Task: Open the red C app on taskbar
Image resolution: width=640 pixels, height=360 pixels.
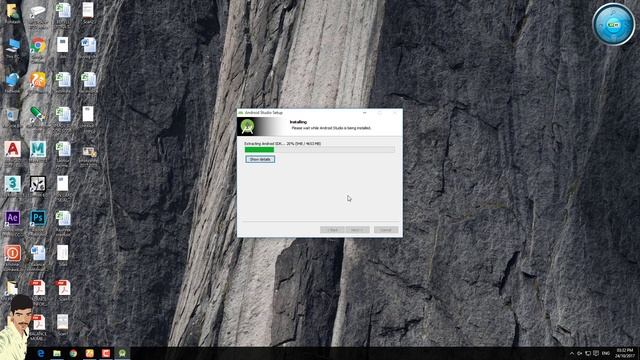Action: pos(106,353)
